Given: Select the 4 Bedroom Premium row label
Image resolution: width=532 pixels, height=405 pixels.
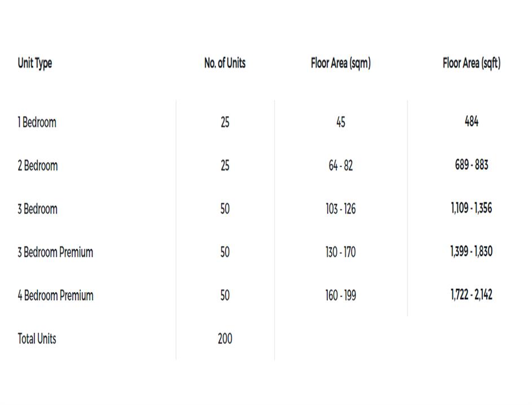Looking at the screenshot, I should tap(55, 295).
